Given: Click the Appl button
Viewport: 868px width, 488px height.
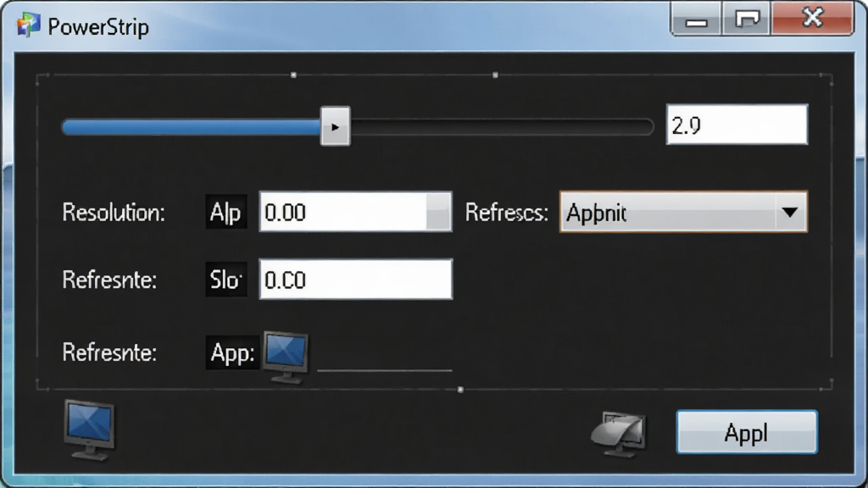Looking at the screenshot, I should pos(747,432).
